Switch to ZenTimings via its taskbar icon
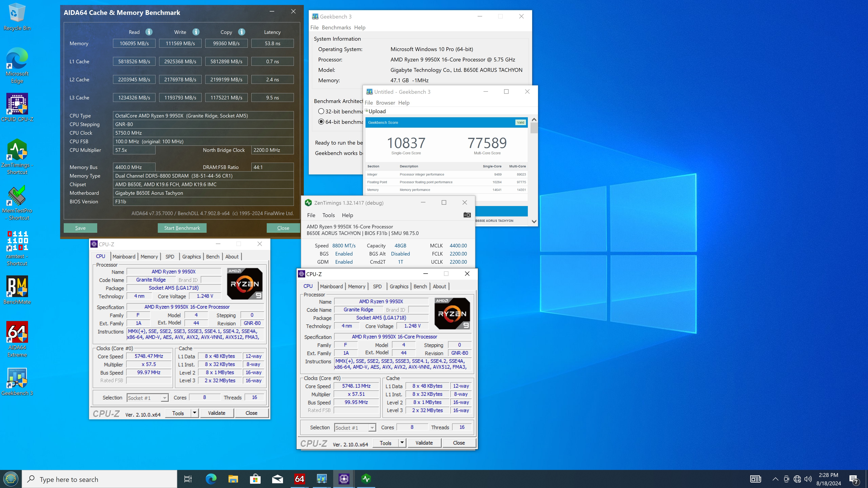The width and height of the screenshot is (868, 488). point(366,479)
